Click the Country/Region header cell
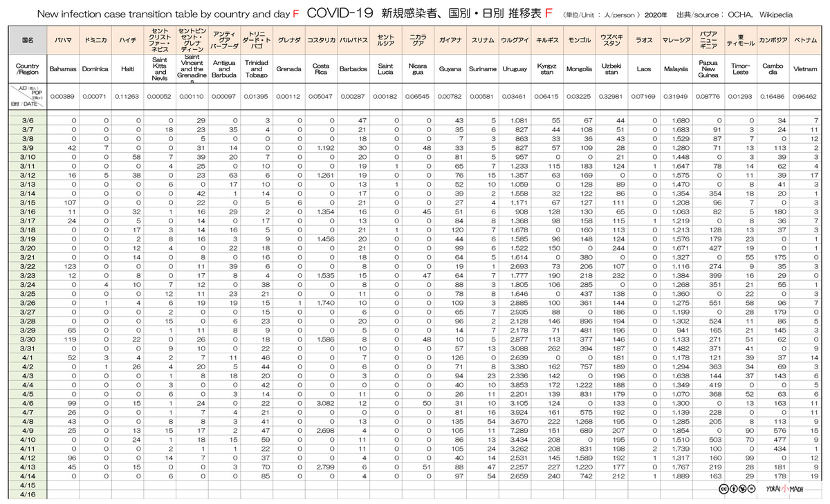The height and width of the screenshot is (504, 830). (x=27, y=69)
